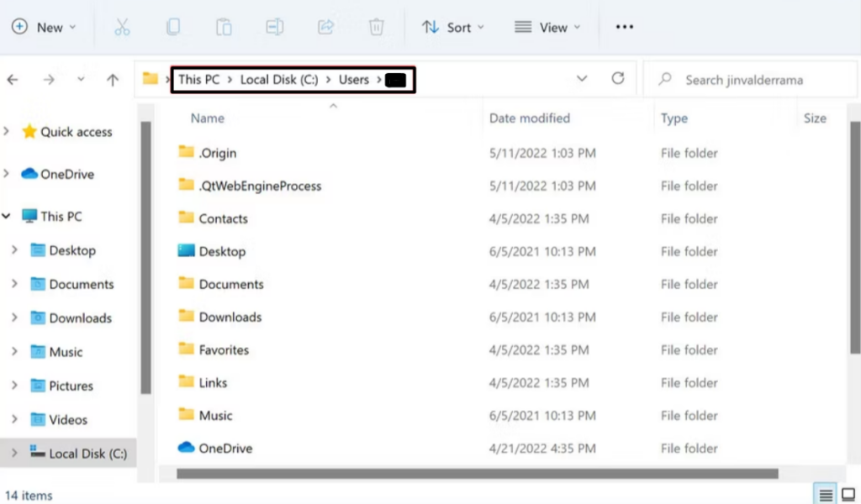Switch to large thumbnails view layout
The image size is (861, 504).
point(848,495)
